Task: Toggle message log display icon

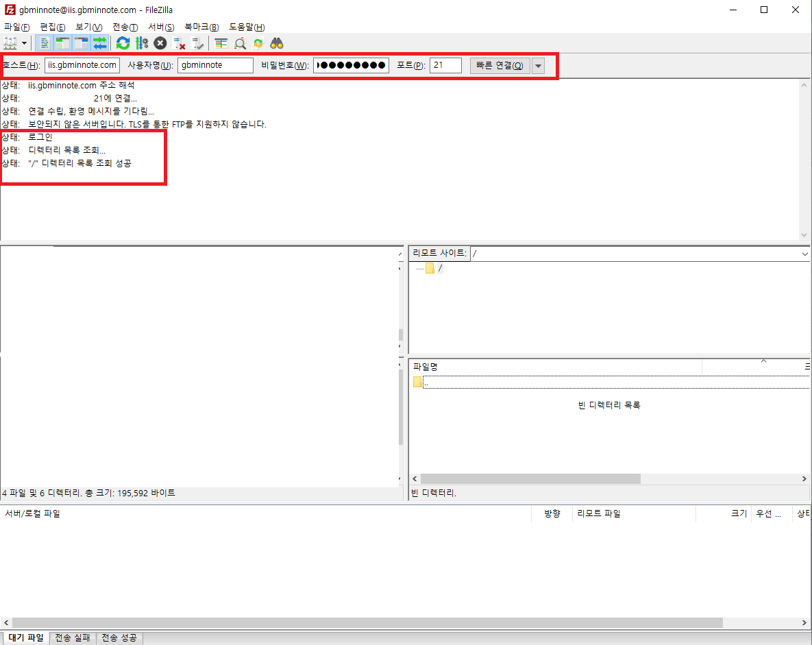Action: 45,43
